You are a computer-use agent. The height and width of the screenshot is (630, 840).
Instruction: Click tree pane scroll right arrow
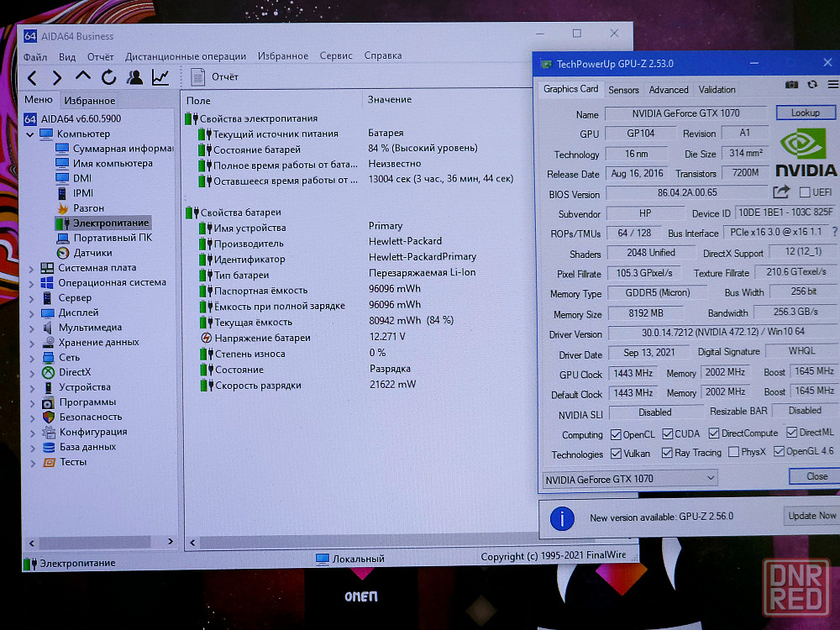171,542
